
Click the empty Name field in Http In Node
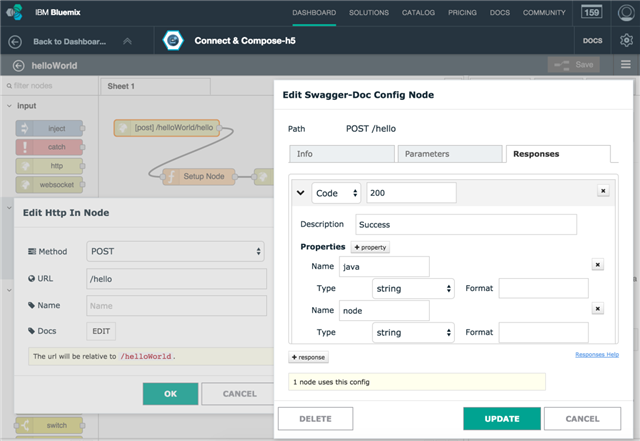(176, 306)
